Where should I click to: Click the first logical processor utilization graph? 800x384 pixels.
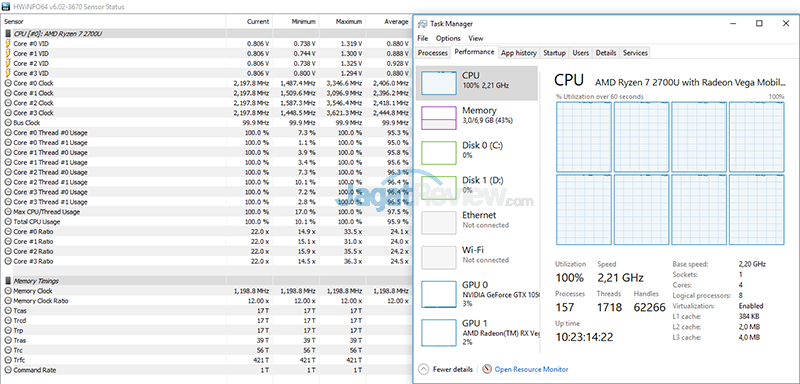pyautogui.click(x=584, y=136)
